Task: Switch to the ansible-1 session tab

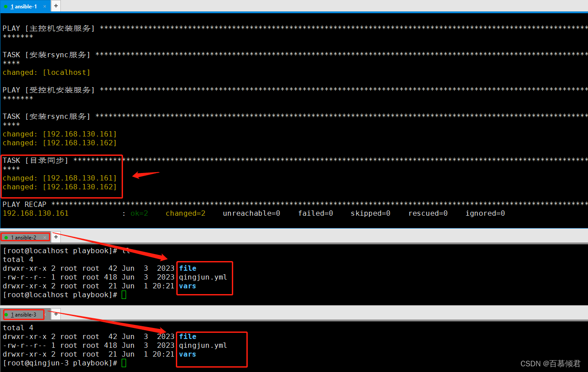Action: [25, 6]
